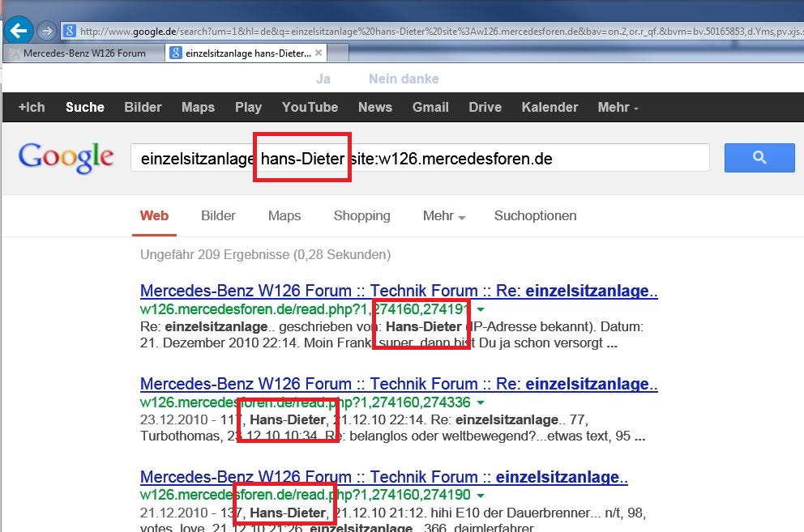Open the result title above URL ending 274336
The height and width of the screenshot is (532, 804).
point(399,384)
